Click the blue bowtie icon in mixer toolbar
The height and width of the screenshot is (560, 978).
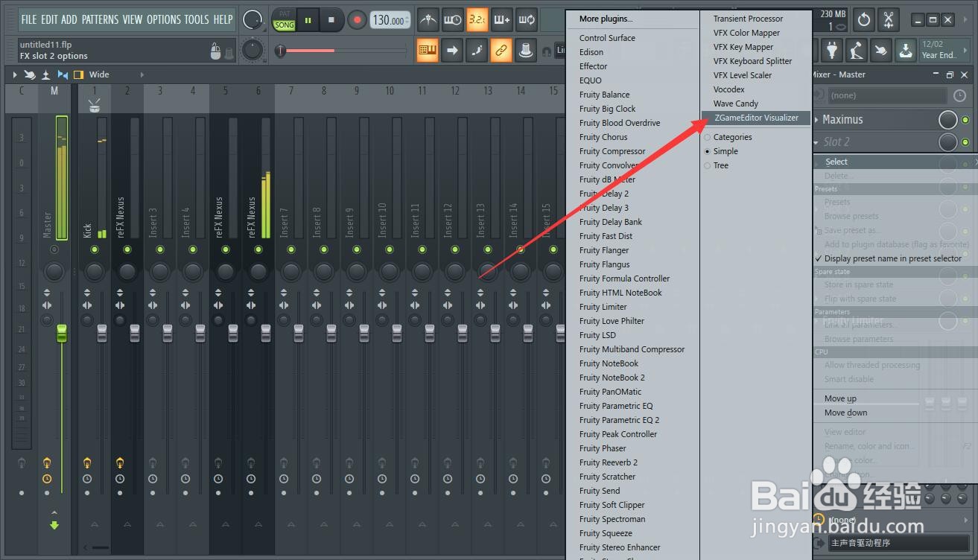coord(63,74)
